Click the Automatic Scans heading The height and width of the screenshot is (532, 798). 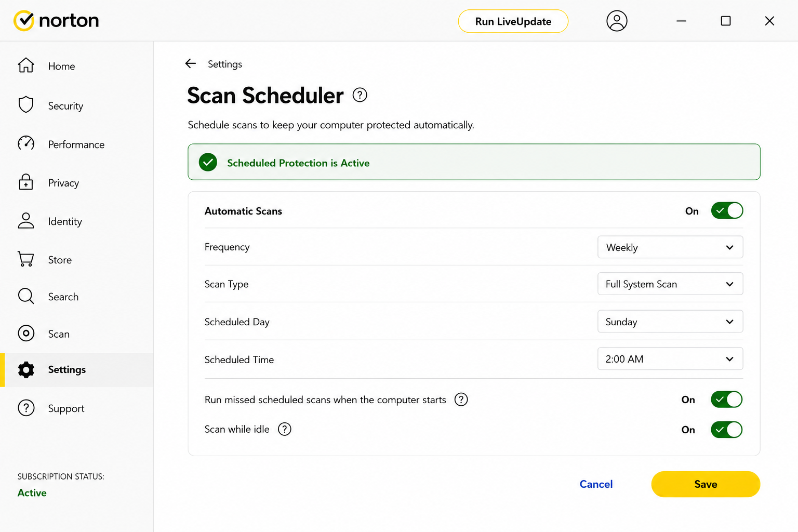(x=243, y=211)
